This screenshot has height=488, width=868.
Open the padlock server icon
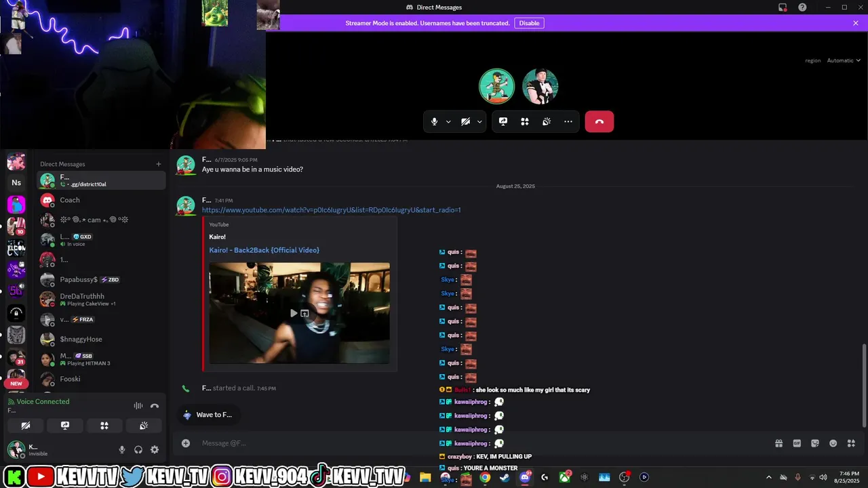coord(16,313)
